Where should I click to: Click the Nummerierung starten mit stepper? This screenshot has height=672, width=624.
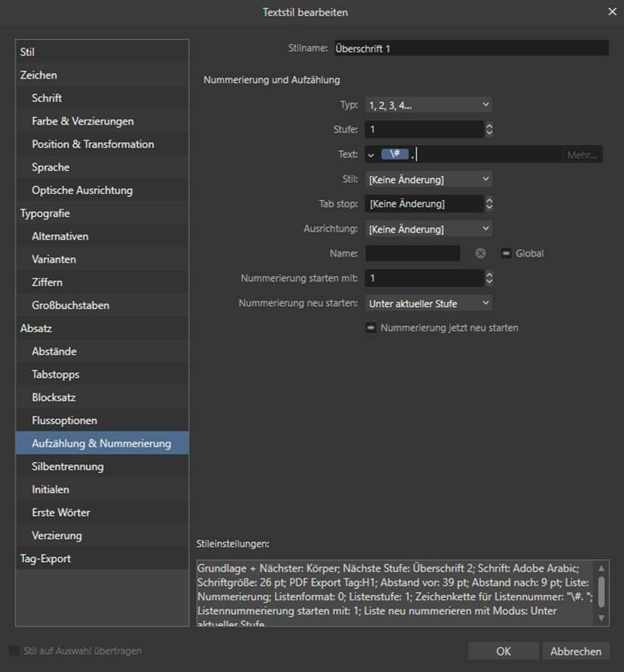[x=489, y=279]
